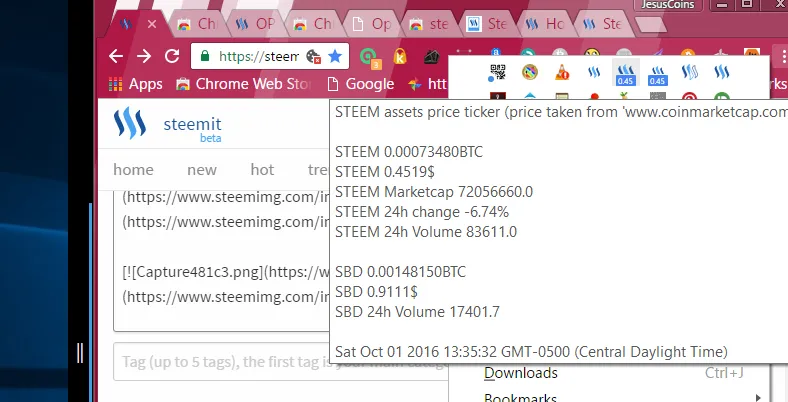Image resolution: width=788 pixels, height=402 pixels.
Task: Open the 'htt' bookmark with pinwheel icon
Action: pos(427,84)
